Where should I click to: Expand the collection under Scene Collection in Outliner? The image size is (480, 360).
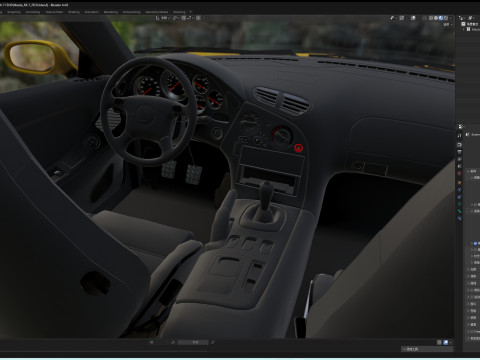pos(463,29)
